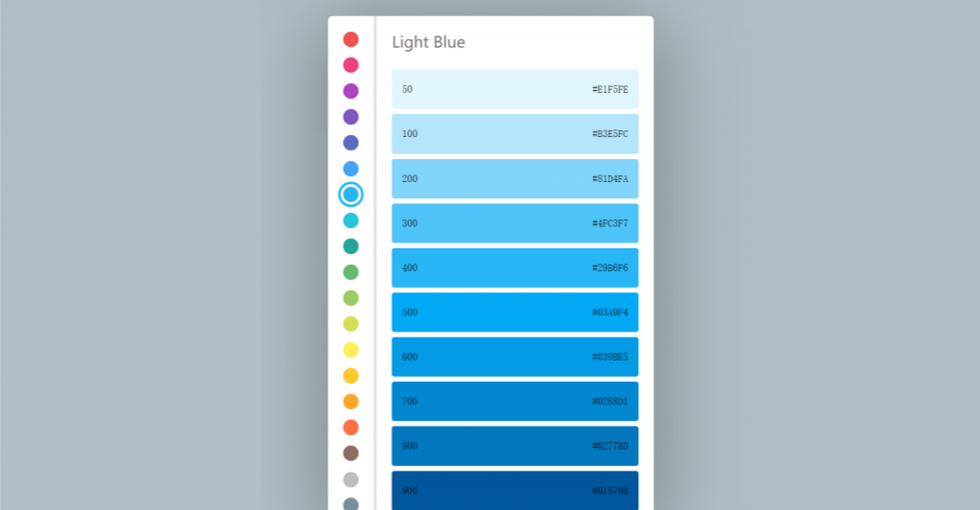Image resolution: width=980 pixels, height=510 pixels.
Task: Click the selected light blue dot
Action: click(x=351, y=195)
